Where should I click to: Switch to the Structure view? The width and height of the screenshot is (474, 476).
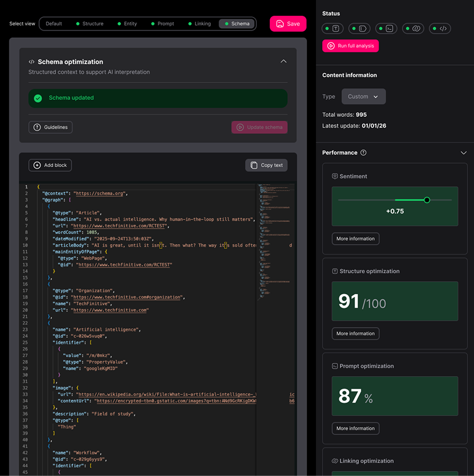click(x=90, y=24)
